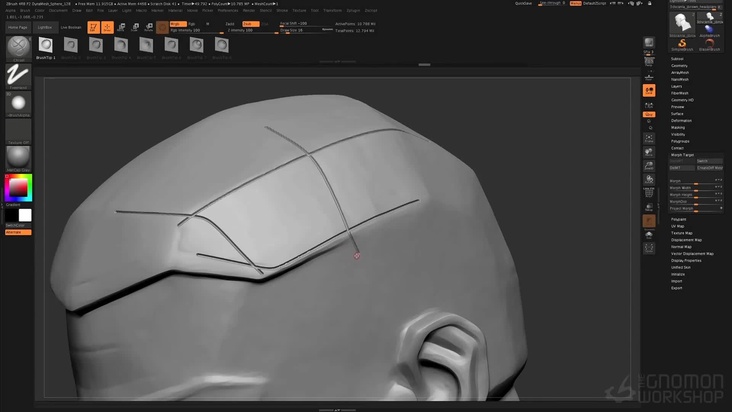Select the white main color swatch

click(25, 215)
